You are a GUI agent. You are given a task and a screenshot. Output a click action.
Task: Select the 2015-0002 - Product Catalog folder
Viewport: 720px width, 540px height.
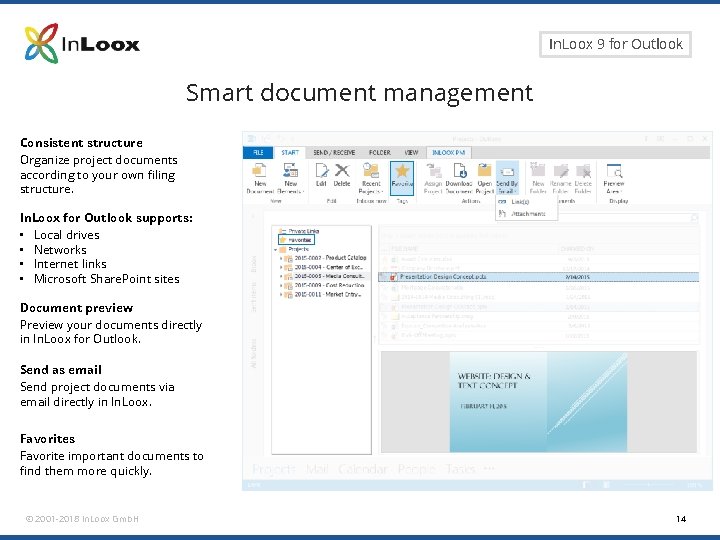point(326,258)
